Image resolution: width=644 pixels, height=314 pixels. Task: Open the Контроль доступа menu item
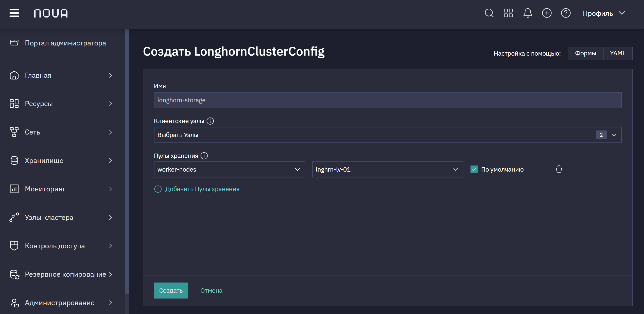point(62,246)
